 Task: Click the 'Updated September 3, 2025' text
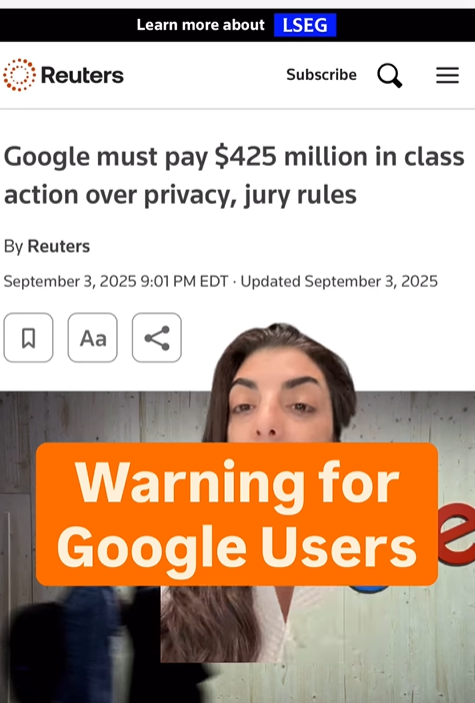point(339,282)
